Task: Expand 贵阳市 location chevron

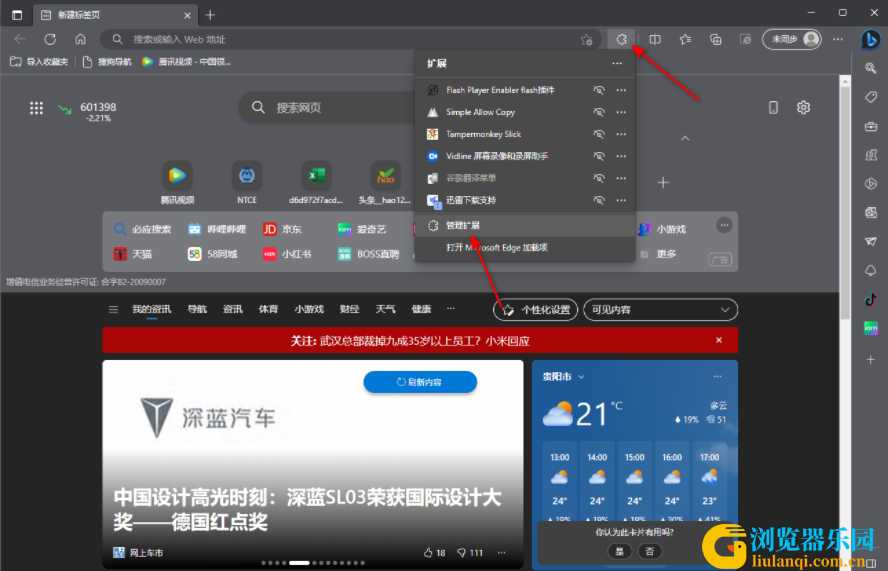Action: (581, 377)
